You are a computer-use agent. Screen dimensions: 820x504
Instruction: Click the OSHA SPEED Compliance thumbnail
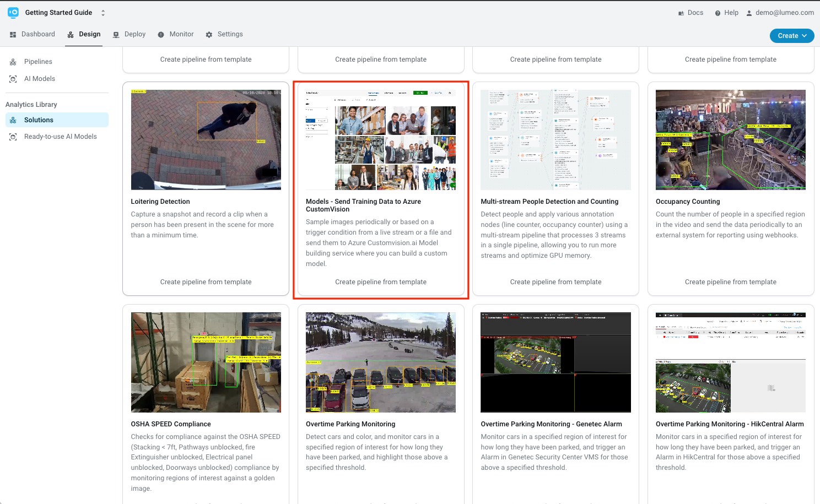click(206, 362)
